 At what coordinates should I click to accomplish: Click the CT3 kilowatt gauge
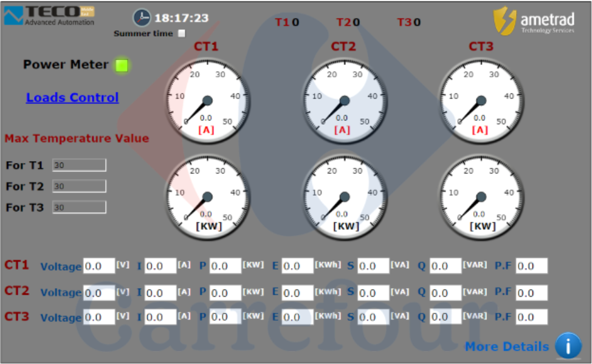(x=481, y=197)
